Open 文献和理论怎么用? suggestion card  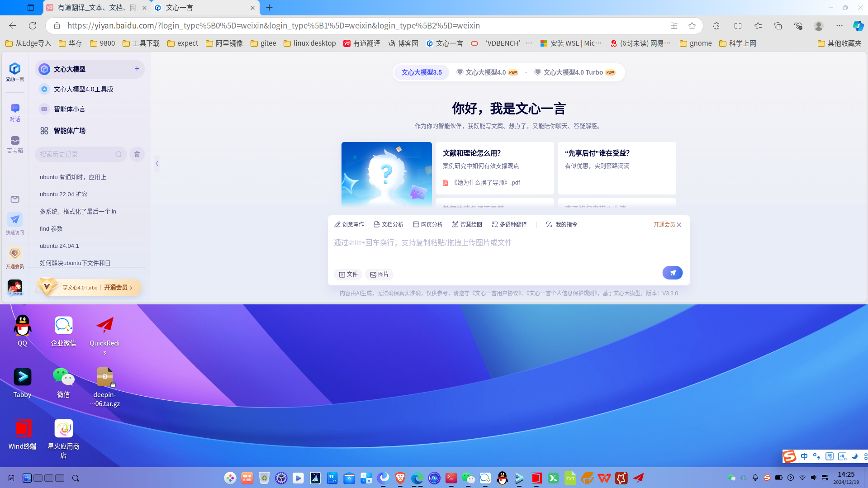[x=495, y=168]
